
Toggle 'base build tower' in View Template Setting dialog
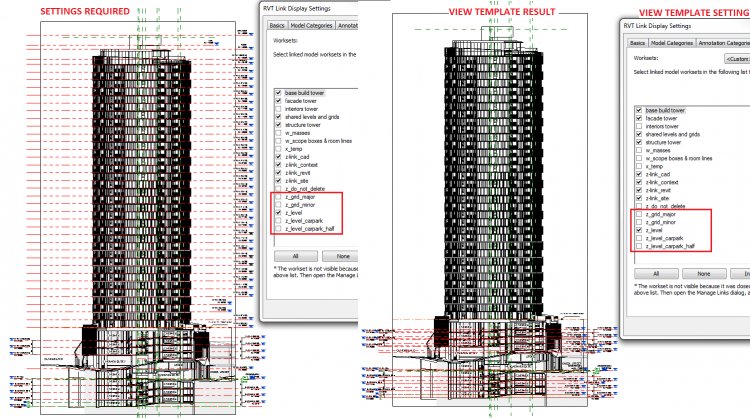639,110
